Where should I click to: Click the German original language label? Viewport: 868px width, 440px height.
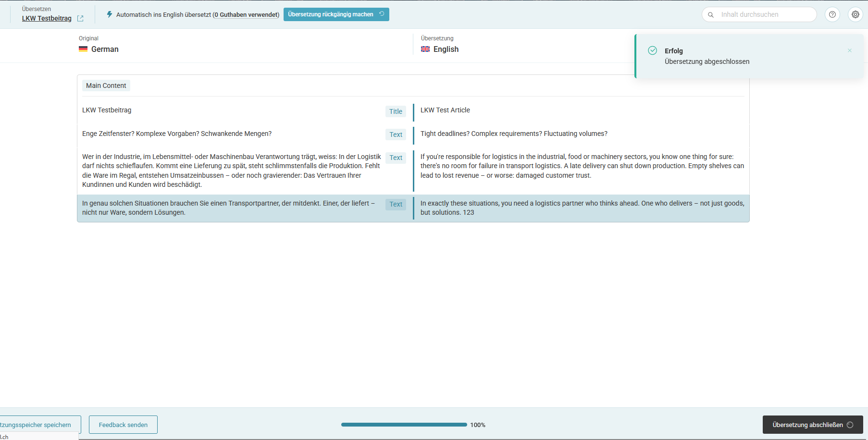coord(105,49)
